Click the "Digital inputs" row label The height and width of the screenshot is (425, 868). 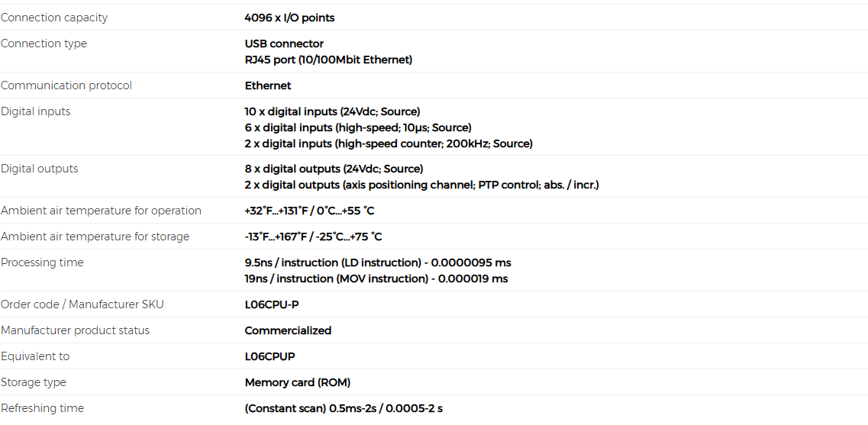tap(35, 111)
